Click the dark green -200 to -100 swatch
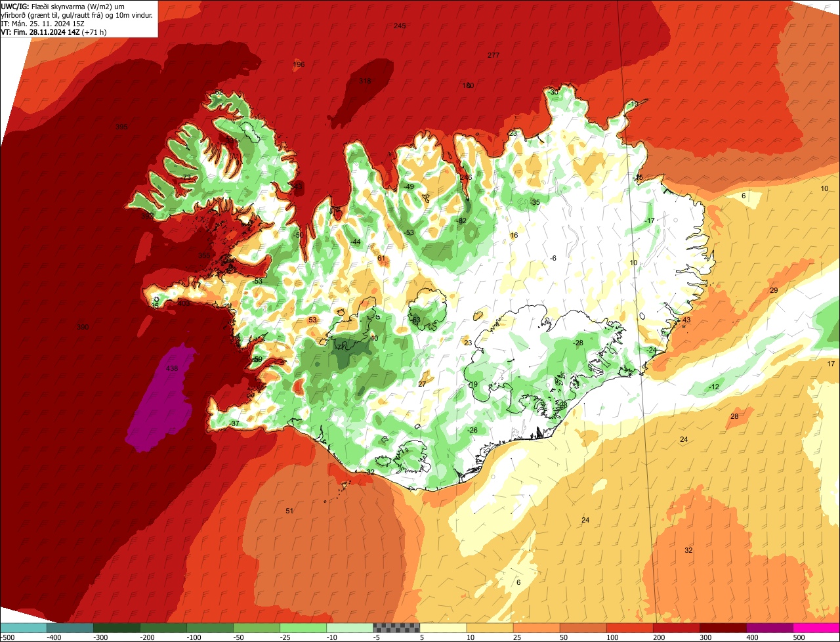The height and width of the screenshot is (642, 840). [163, 628]
